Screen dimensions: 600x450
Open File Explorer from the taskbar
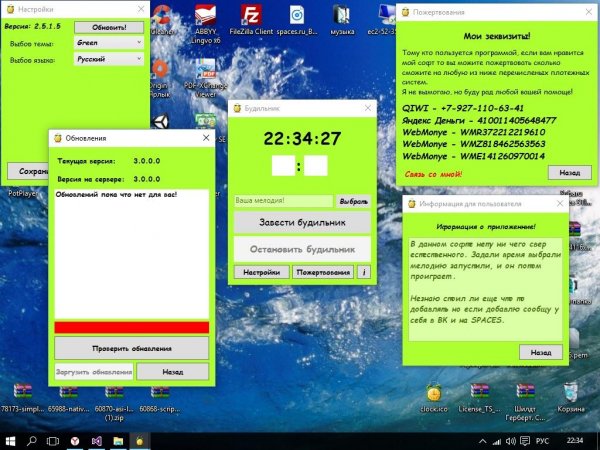pyautogui.click(x=119, y=440)
